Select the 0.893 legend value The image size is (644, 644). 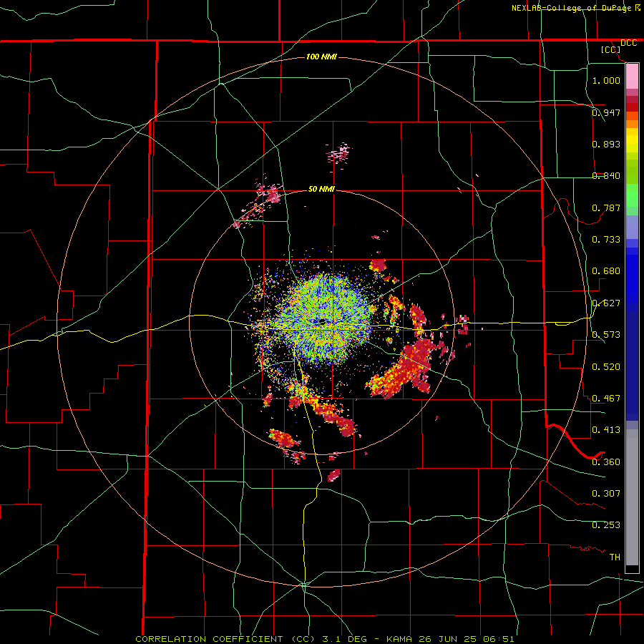tap(606, 144)
